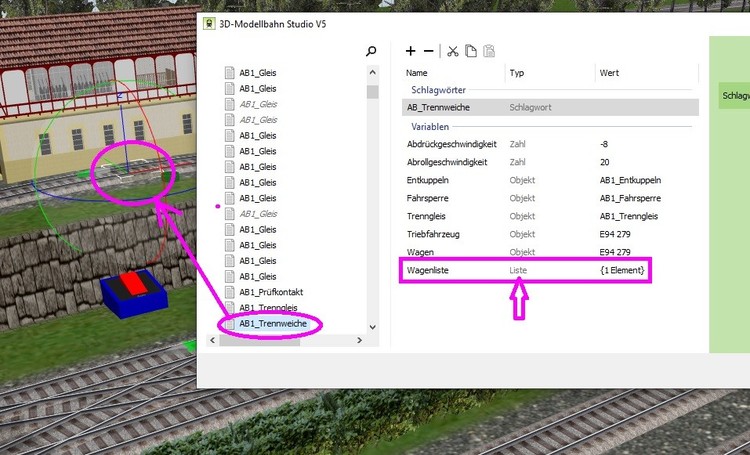Viewport: 750px width, 455px height.
Task: Click the Schlagwort type cell of AB_Trennweiche
Action: [530, 108]
